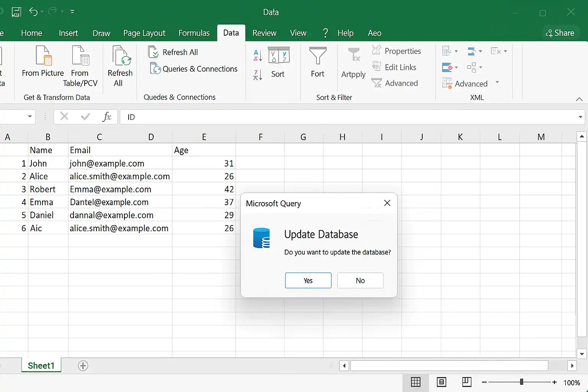
Task: Click the zoom slider handle
Action: click(x=521, y=382)
